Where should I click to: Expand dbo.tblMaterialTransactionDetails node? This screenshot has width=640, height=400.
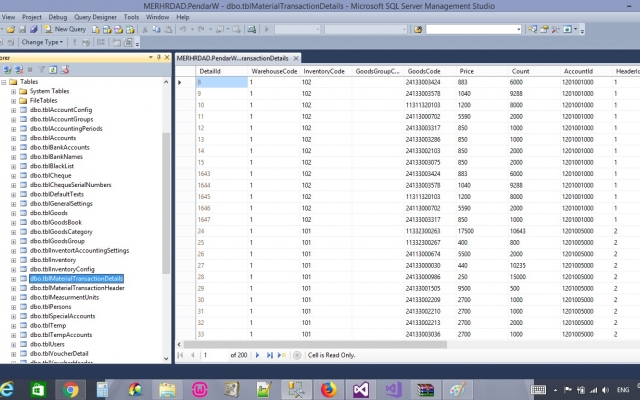pos(13,279)
